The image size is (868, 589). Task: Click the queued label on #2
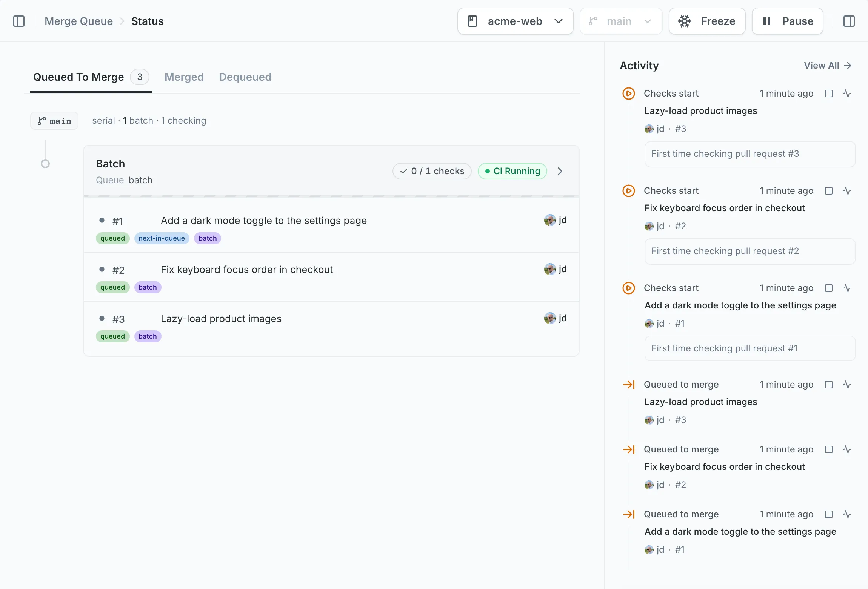tap(112, 287)
